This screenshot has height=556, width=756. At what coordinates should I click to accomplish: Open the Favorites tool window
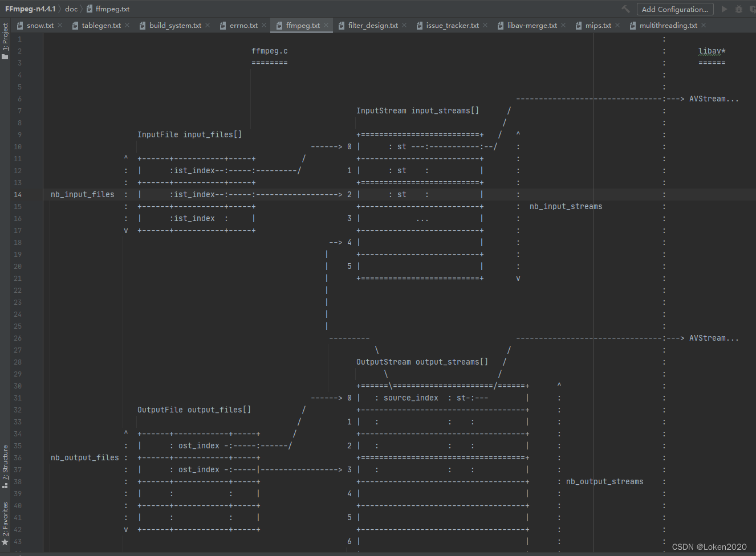5,523
